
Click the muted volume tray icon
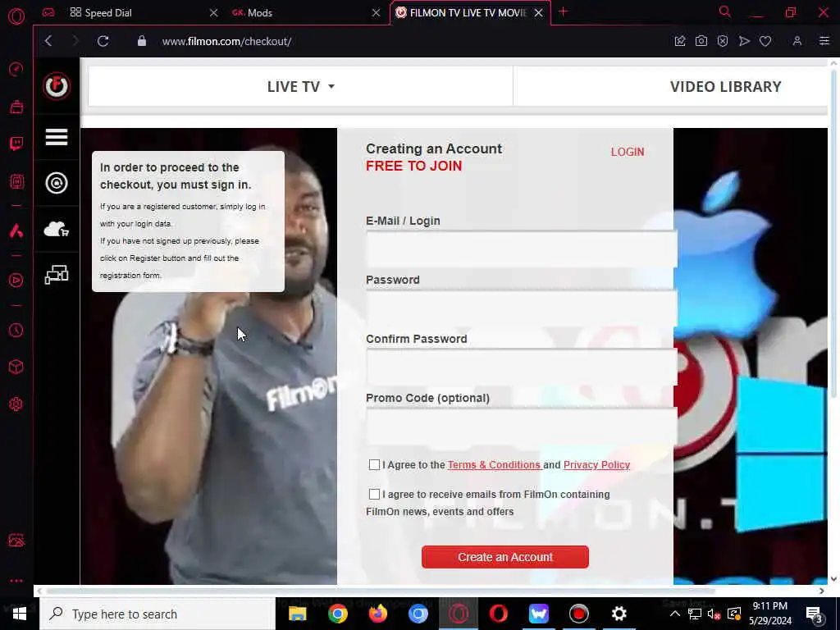[713, 614]
